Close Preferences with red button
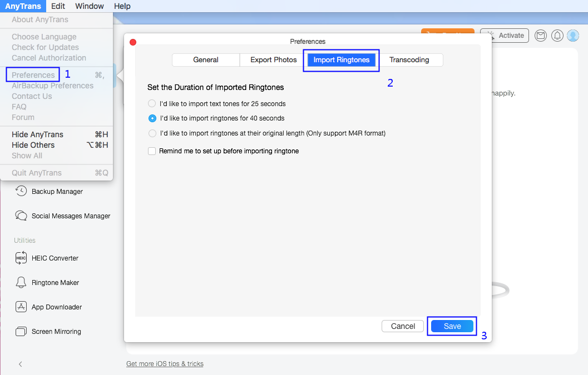 pyautogui.click(x=133, y=42)
